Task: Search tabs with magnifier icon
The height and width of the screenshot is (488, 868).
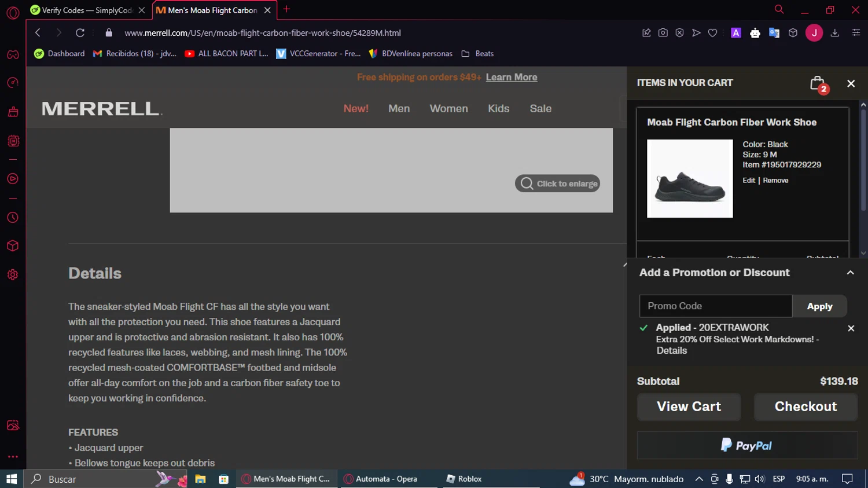Action: 779,9
